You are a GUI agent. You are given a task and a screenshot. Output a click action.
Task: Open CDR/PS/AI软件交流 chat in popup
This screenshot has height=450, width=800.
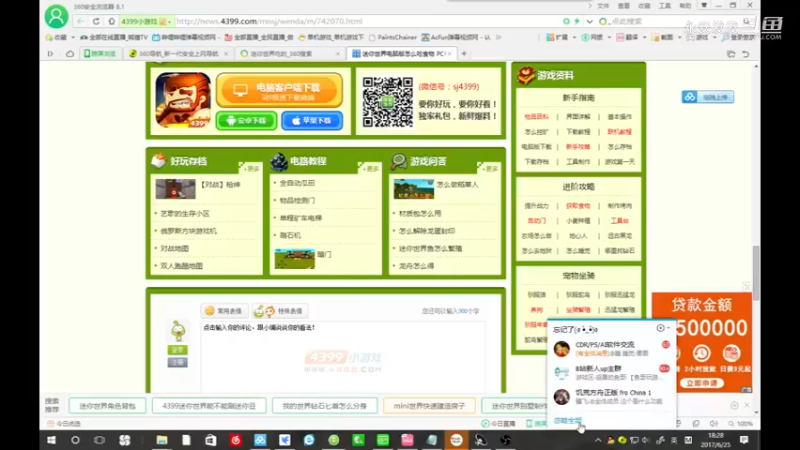click(x=611, y=349)
